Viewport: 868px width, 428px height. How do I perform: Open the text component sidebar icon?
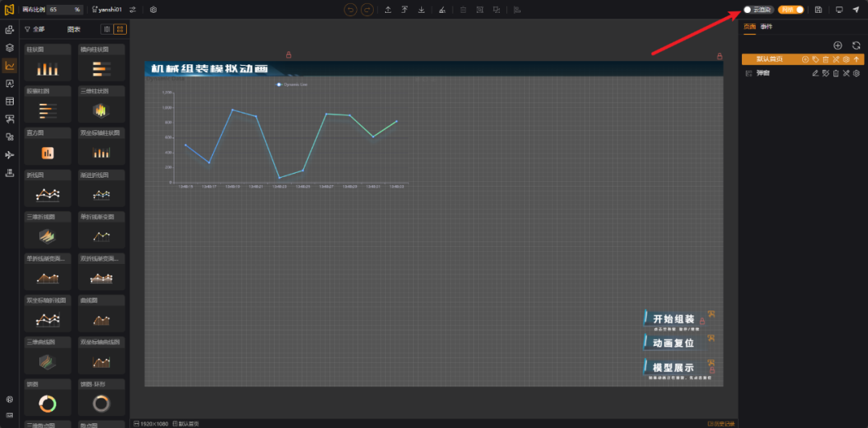tap(10, 83)
